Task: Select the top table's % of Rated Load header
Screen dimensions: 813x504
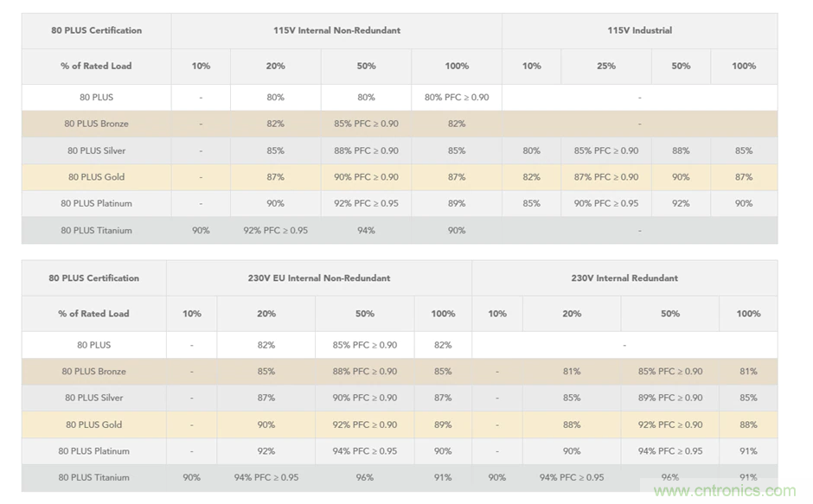Action: (96, 66)
